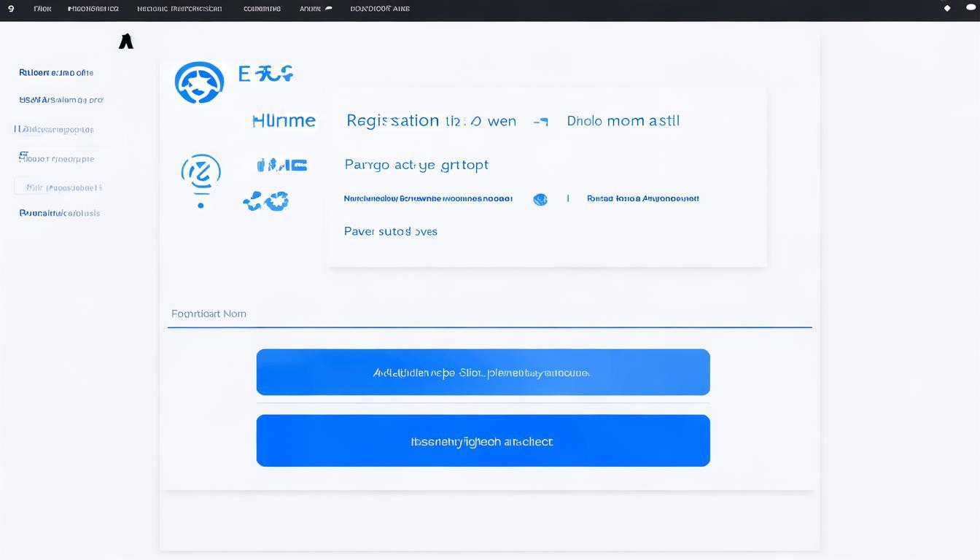Click the blue lightbulb-shaped circle icon
980x560 pixels.
(x=201, y=174)
